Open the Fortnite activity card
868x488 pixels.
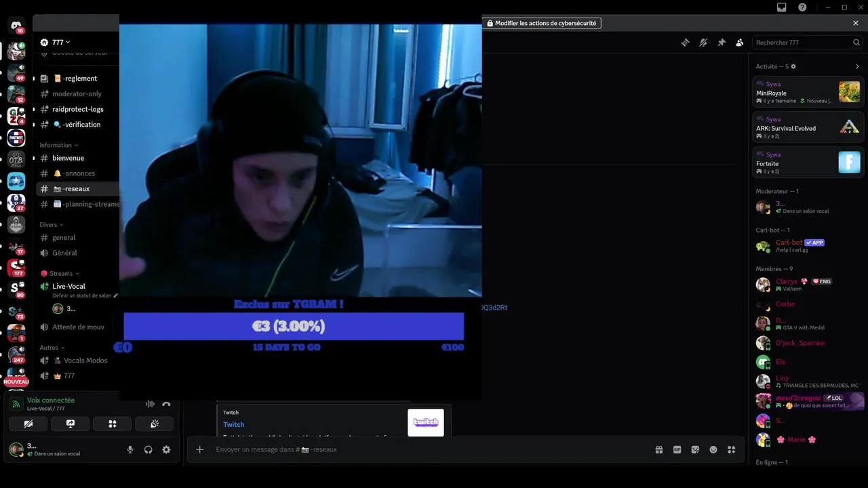[x=808, y=162]
